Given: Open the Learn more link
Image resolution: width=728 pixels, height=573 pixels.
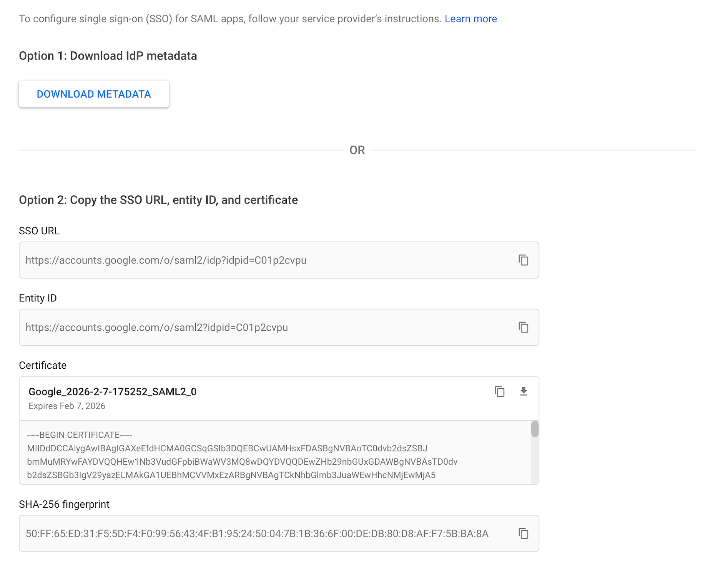Looking at the screenshot, I should 470,19.
